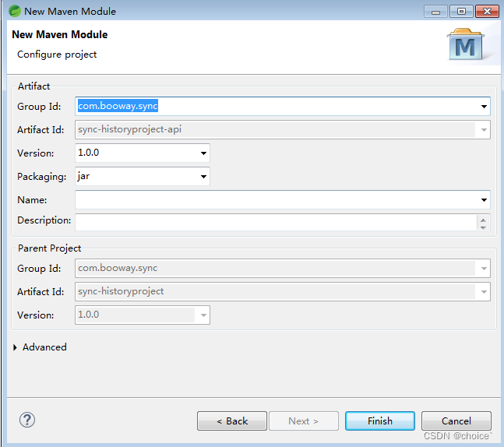The height and width of the screenshot is (447, 504).
Task: Open the Packaging dropdown arrow
Action: [203, 177]
